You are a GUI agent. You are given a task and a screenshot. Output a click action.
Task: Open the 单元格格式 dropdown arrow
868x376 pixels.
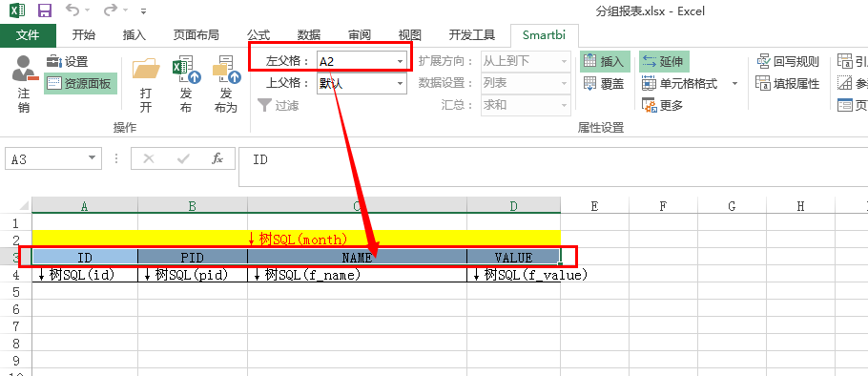[x=734, y=84]
